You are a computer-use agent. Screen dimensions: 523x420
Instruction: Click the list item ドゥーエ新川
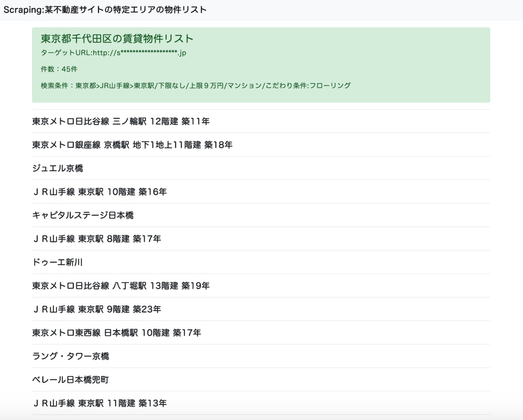pyautogui.click(x=261, y=262)
